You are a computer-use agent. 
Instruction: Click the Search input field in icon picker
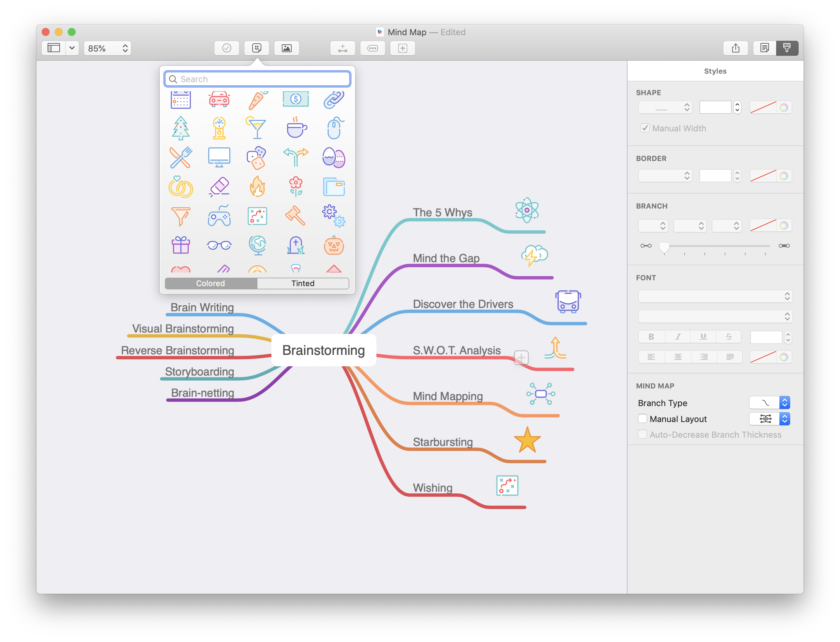[258, 79]
